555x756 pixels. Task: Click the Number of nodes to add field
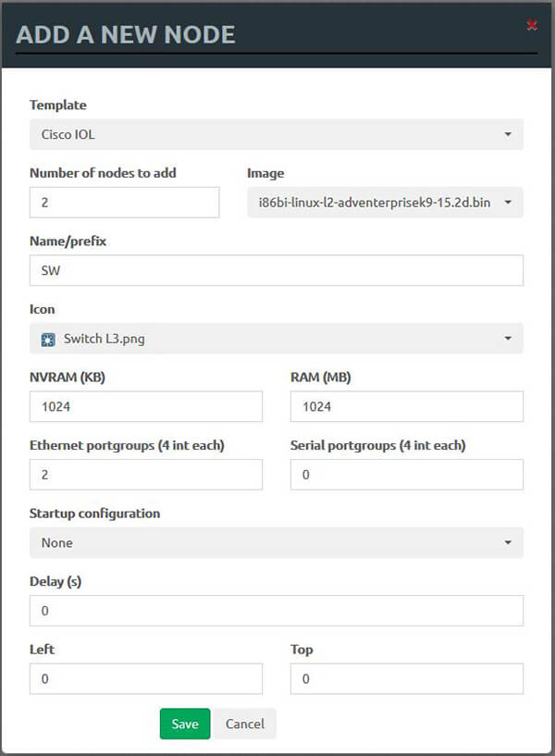click(x=124, y=203)
